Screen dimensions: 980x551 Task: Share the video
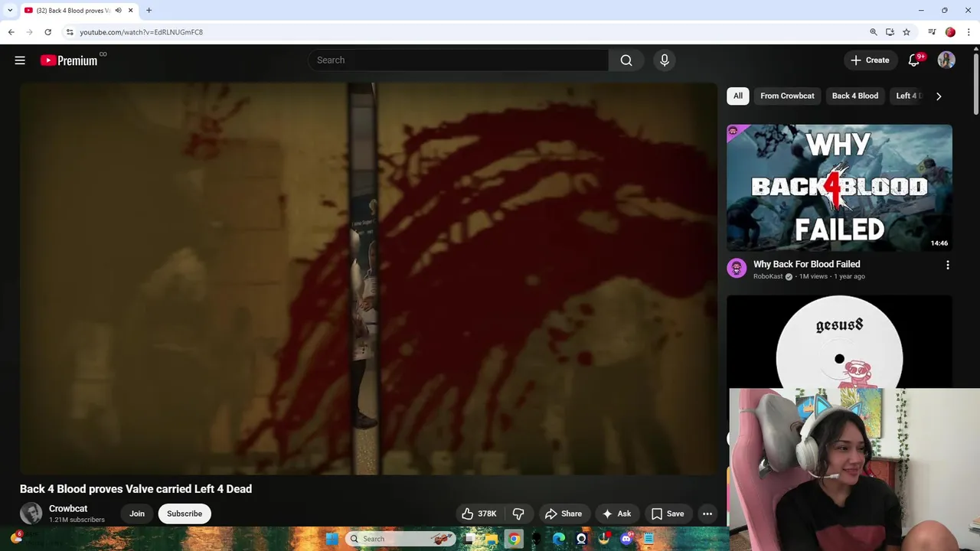[x=563, y=514]
